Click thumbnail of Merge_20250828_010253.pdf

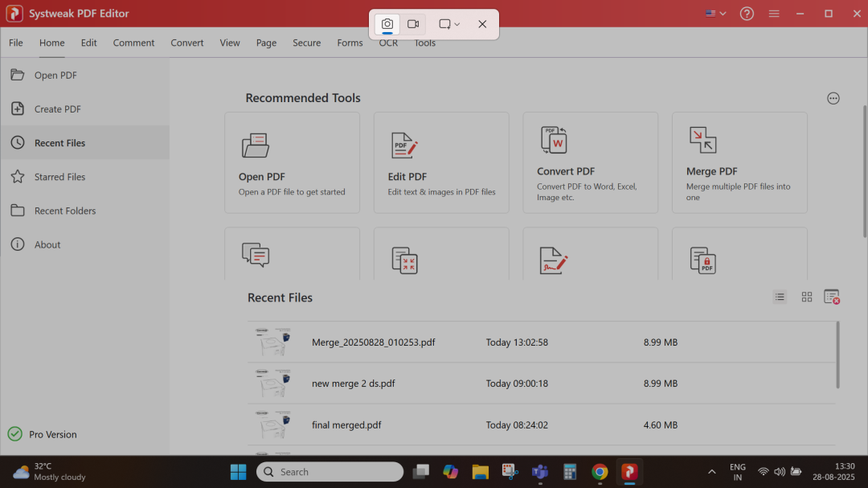272,342
